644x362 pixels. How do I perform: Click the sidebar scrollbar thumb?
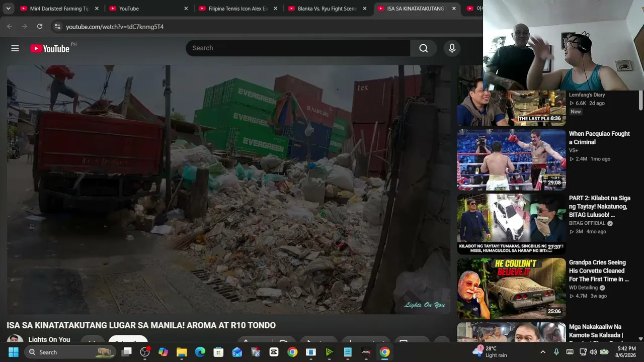tap(640, 101)
